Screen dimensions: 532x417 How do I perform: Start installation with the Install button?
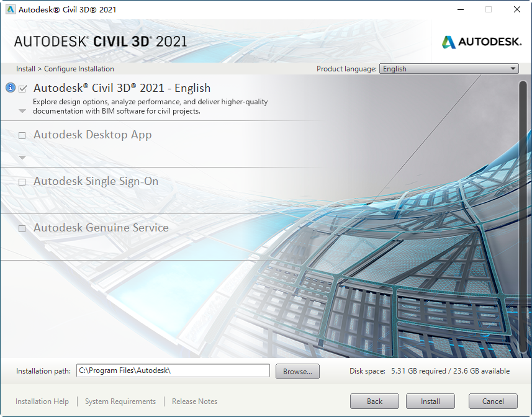click(430, 401)
